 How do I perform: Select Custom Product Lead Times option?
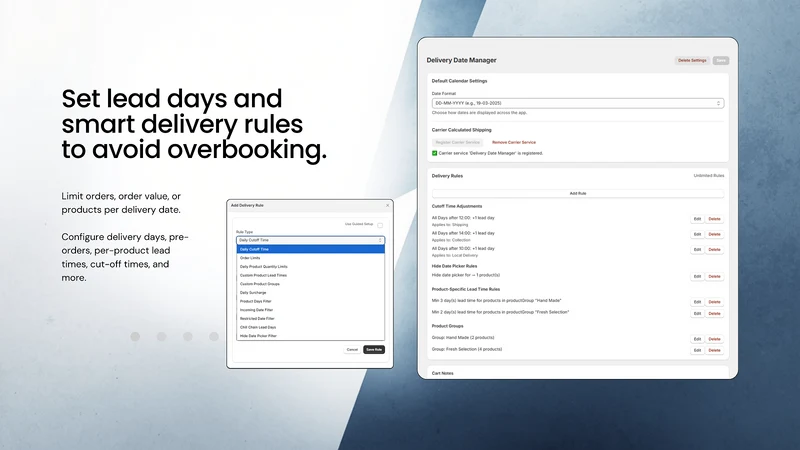[x=310, y=275]
